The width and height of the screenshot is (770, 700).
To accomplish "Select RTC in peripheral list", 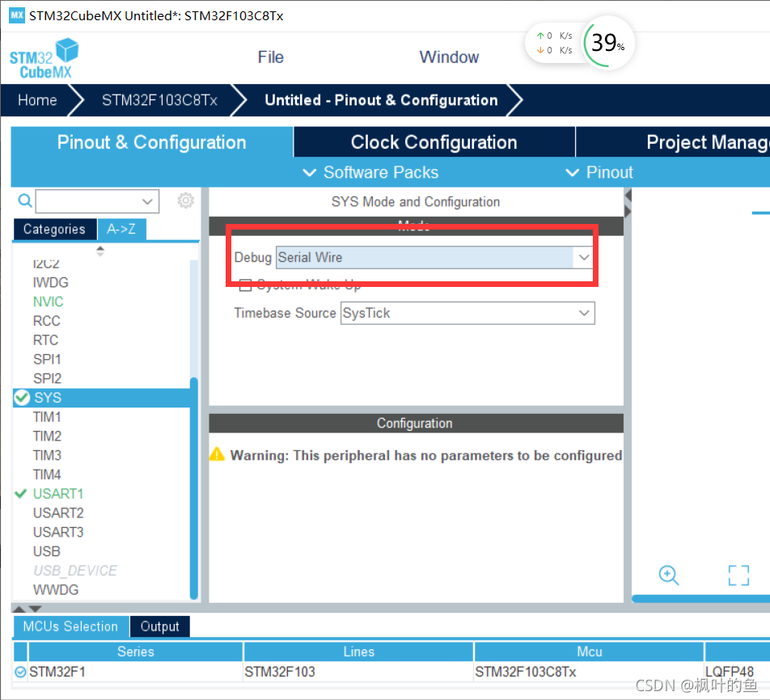I will pos(45,340).
